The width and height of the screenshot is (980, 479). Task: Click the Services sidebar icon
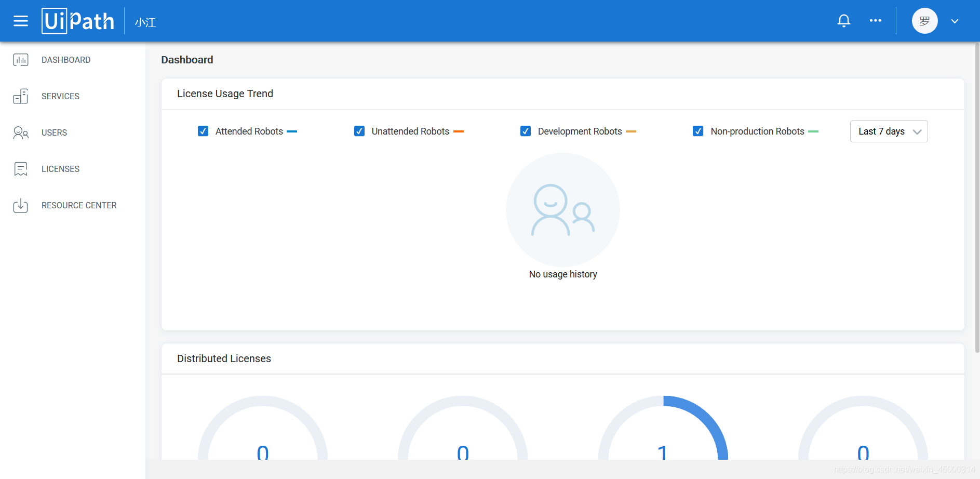pyautogui.click(x=21, y=96)
